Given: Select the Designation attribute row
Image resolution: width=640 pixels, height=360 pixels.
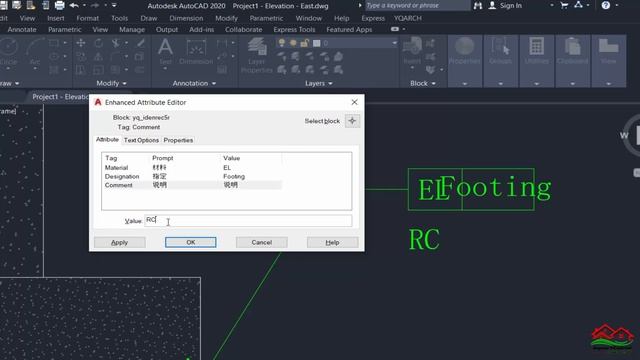Looking at the screenshot, I should [x=192, y=176].
